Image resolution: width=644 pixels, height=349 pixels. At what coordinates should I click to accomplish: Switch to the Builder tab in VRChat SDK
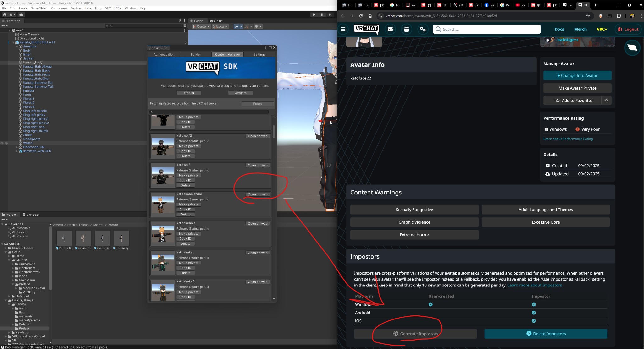196,54
